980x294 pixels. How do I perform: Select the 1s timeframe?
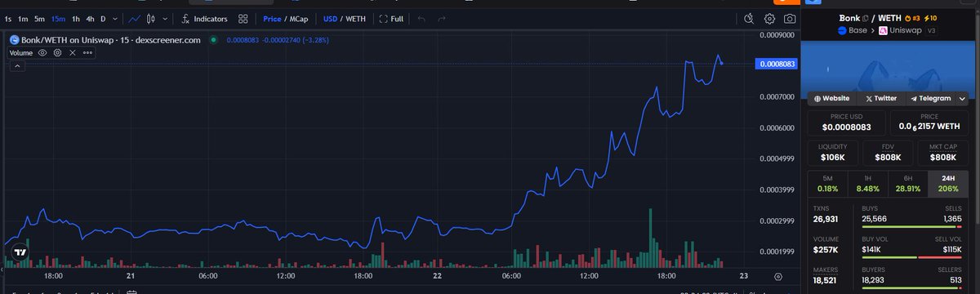(x=8, y=18)
